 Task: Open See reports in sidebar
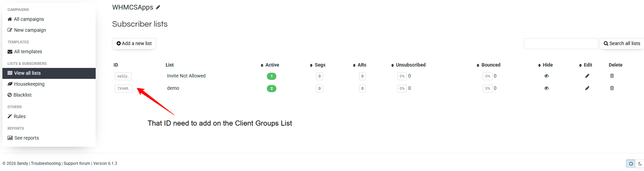click(x=26, y=138)
